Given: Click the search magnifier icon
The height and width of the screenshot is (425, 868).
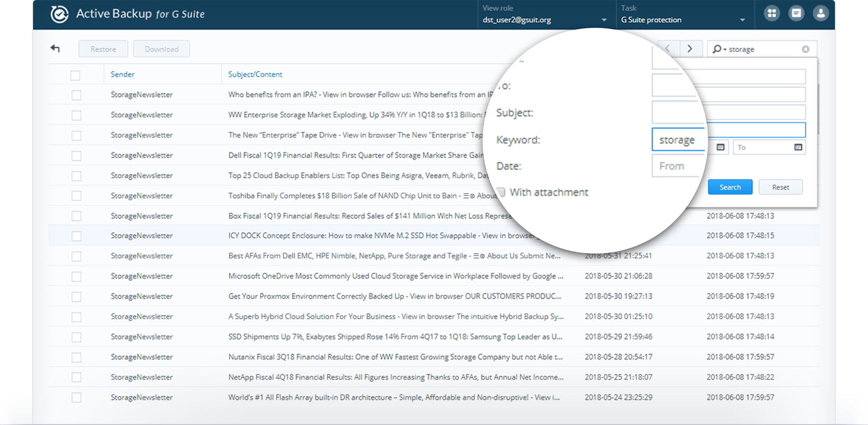Looking at the screenshot, I should 717,49.
